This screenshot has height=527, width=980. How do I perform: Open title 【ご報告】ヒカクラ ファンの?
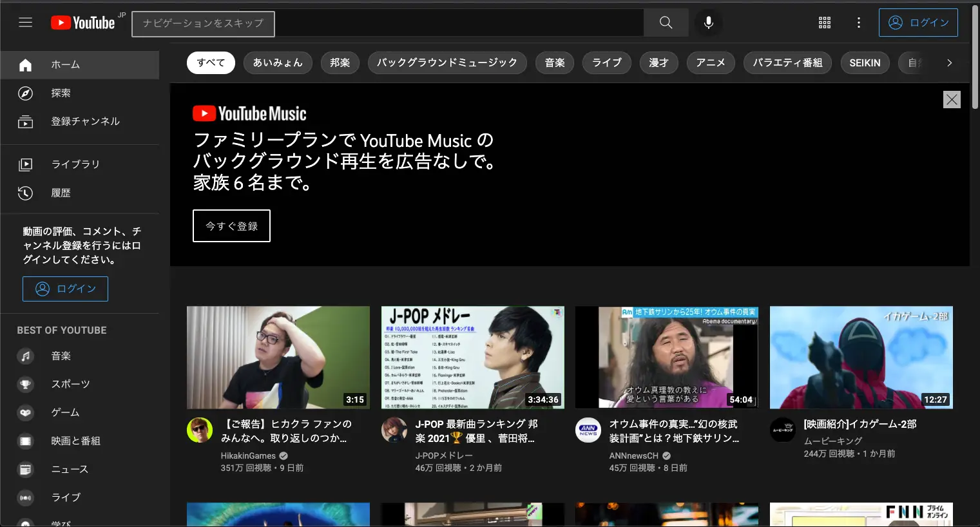point(287,431)
